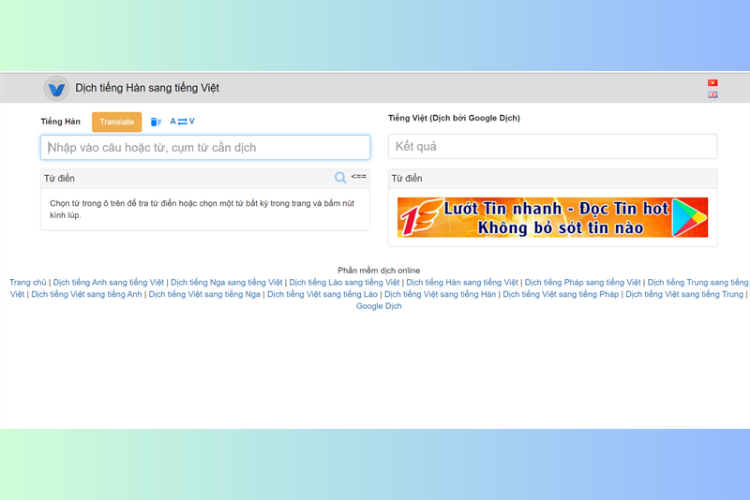
Task: Look up word with magnifier icon
Action: coord(340,178)
